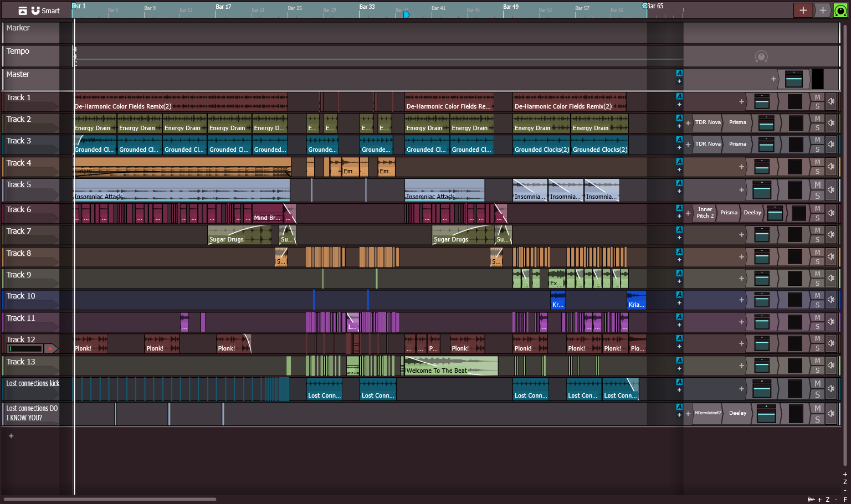Open the Deelay plugin on Track 6
This screenshot has width=851, height=504.
point(752,213)
